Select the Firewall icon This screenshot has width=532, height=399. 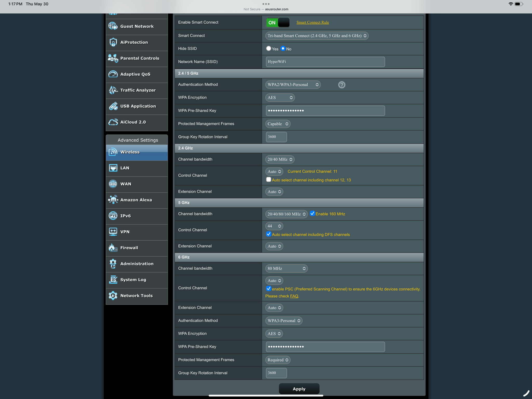pyautogui.click(x=113, y=248)
